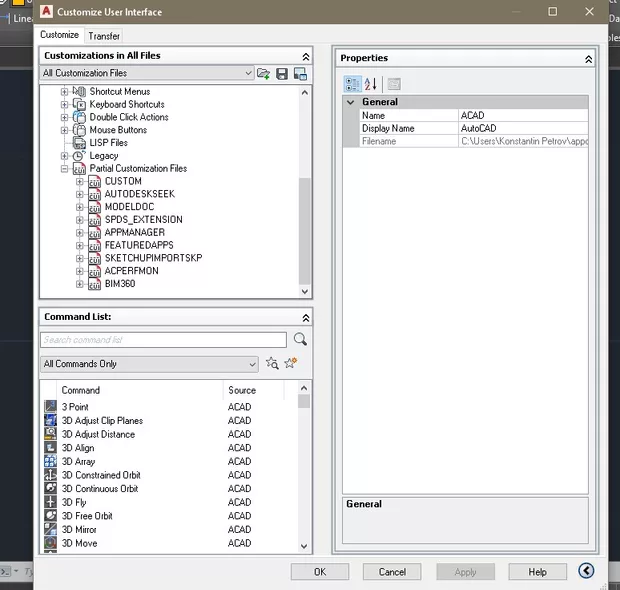Collapse the Command List panel
Viewport: 620px width, 590px height.
click(306, 317)
